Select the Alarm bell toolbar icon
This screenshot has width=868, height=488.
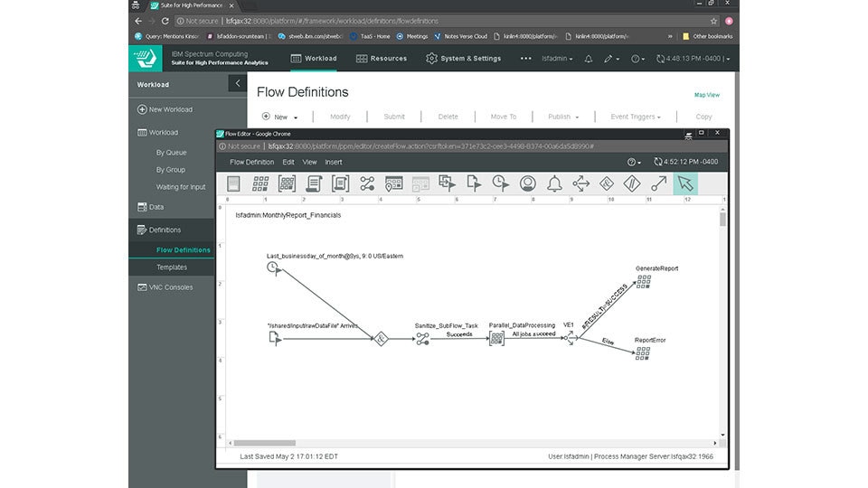[x=554, y=183]
